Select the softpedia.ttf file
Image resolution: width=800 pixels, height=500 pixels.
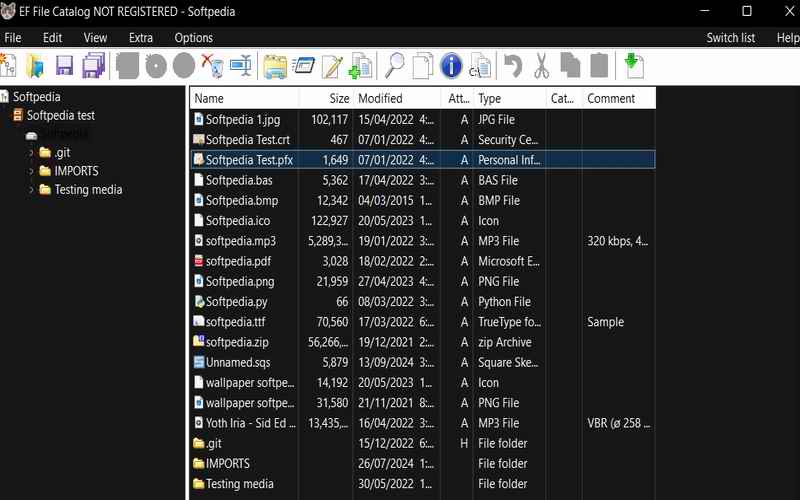[423, 322]
